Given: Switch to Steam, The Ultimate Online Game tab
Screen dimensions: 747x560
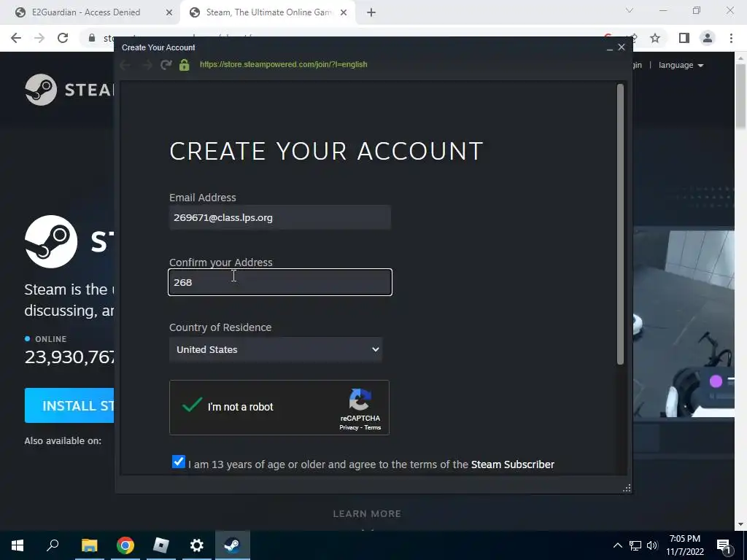Looking at the screenshot, I should [x=269, y=12].
